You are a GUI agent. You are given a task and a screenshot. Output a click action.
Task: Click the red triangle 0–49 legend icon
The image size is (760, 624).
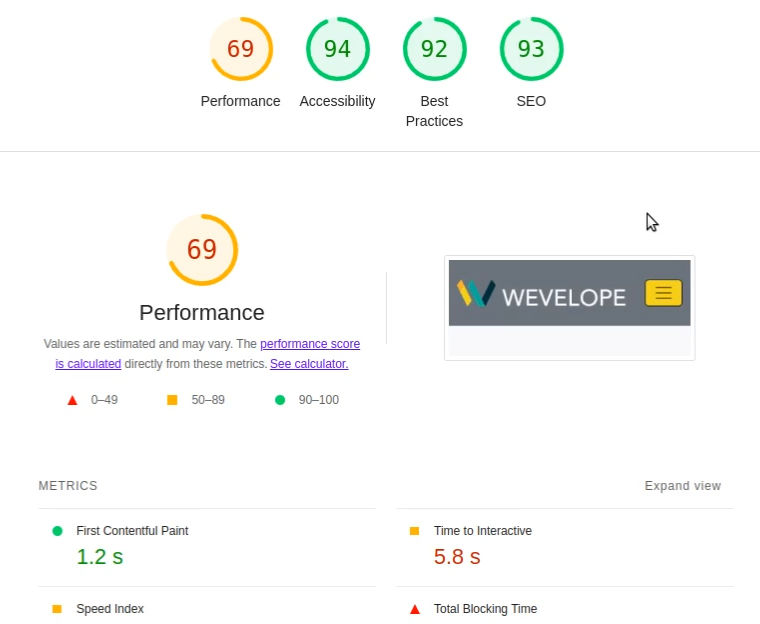[72, 400]
